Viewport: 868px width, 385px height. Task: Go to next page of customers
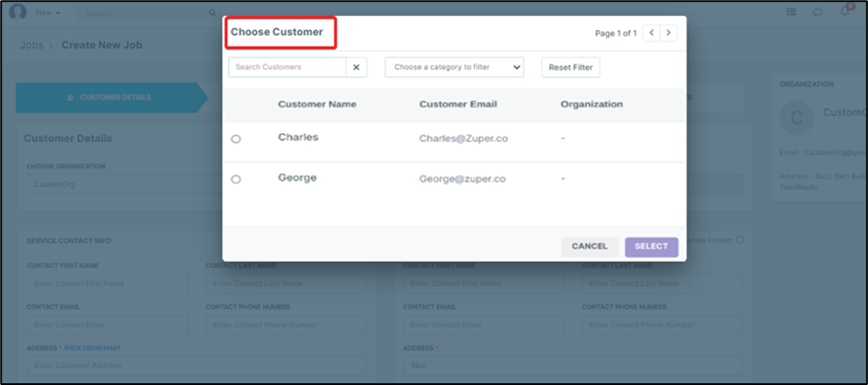point(669,33)
